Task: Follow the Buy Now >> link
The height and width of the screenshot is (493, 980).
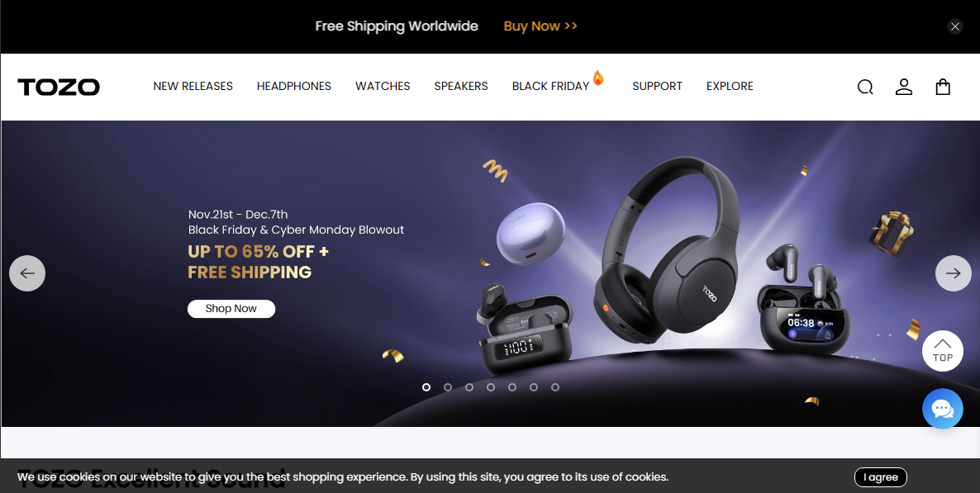Action: (540, 26)
